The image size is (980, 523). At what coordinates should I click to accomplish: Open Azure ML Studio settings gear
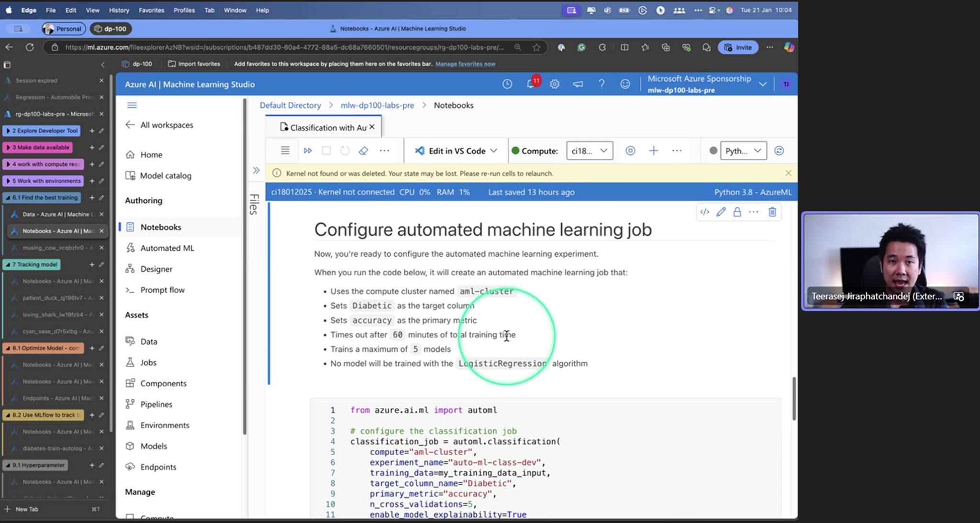[x=554, y=84]
